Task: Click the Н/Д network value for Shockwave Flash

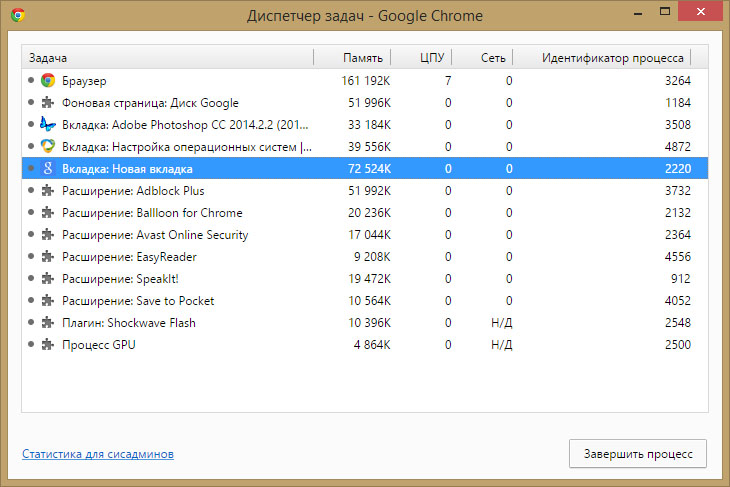Action: 501,323
